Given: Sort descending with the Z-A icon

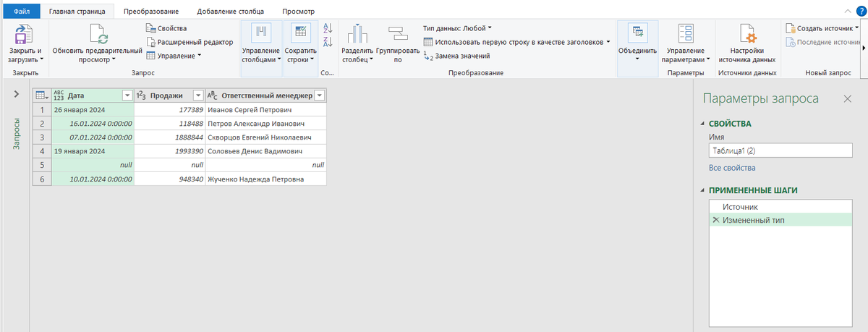Looking at the screenshot, I should click(327, 43).
